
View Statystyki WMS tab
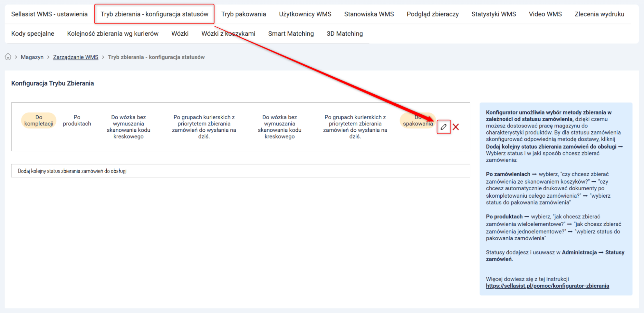[494, 14]
